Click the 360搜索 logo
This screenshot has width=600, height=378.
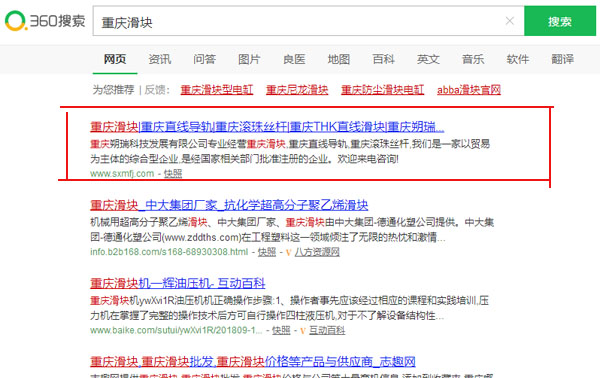[45, 21]
